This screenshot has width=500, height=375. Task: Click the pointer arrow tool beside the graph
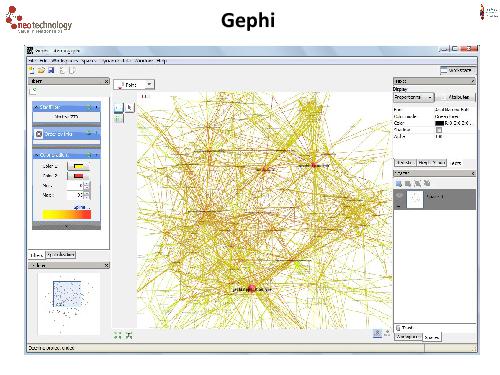click(x=130, y=107)
